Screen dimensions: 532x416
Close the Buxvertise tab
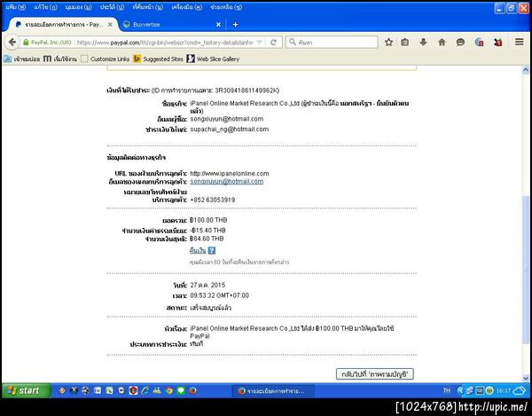click(218, 25)
